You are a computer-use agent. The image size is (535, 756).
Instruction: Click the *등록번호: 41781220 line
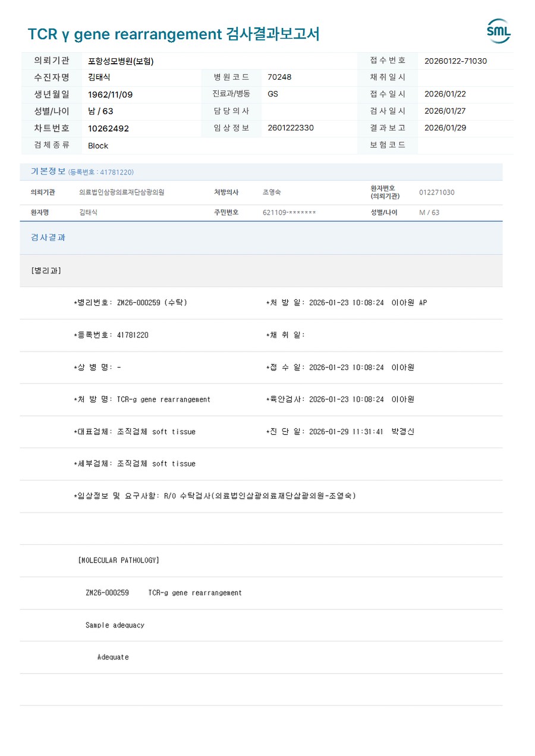(111, 335)
